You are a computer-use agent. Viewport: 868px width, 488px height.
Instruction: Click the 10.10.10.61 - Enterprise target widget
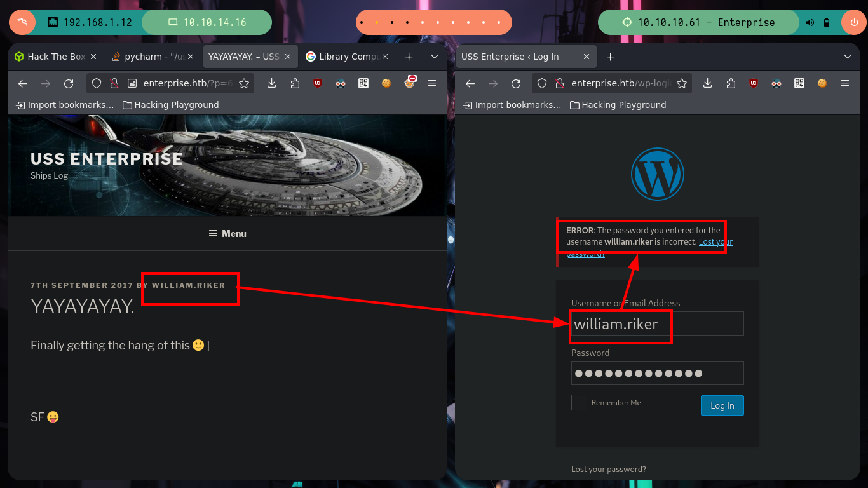point(698,22)
